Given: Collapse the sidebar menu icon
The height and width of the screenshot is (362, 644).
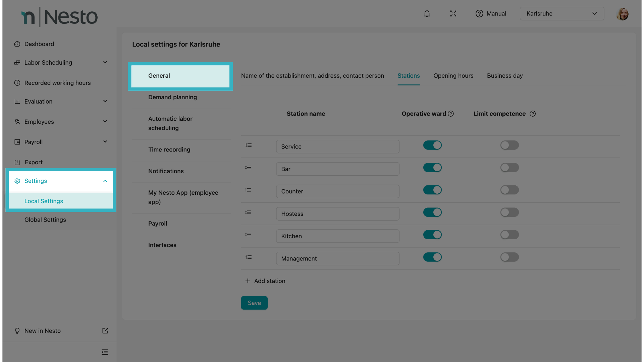Looking at the screenshot, I should tap(105, 352).
